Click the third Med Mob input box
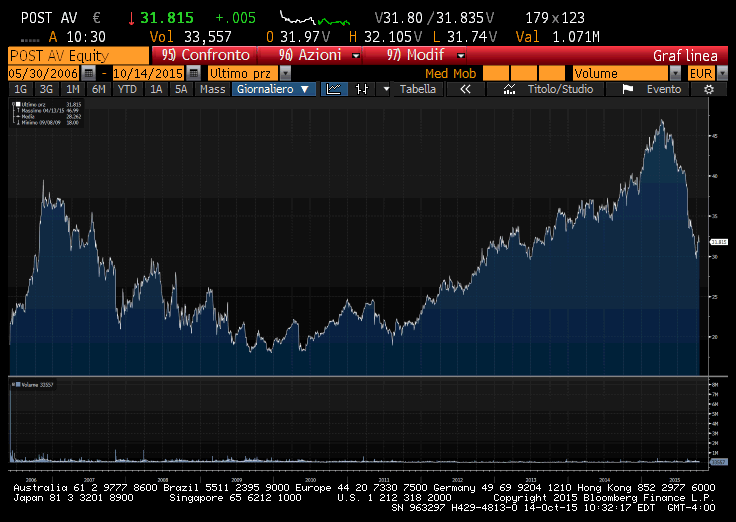Image resolution: width=736 pixels, height=522 pixels. (552, 73)
